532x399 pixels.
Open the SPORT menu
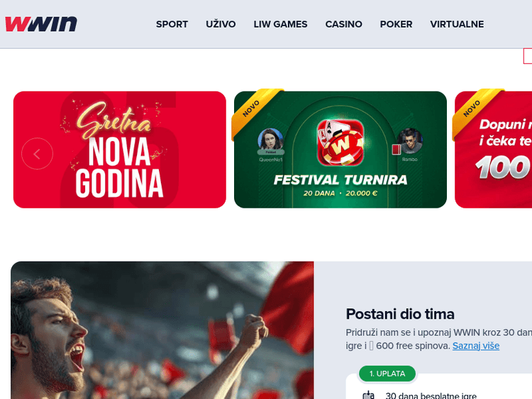coord(172,24)
